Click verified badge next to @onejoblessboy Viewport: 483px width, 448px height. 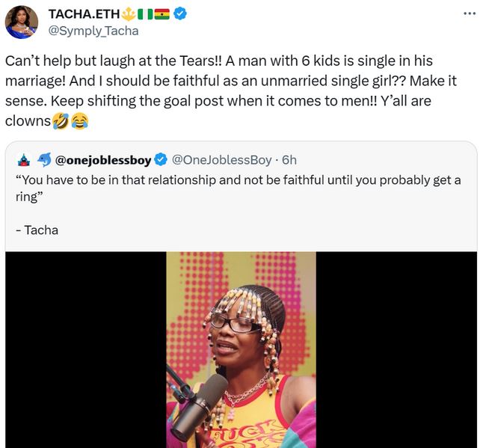tap(160, 159)
